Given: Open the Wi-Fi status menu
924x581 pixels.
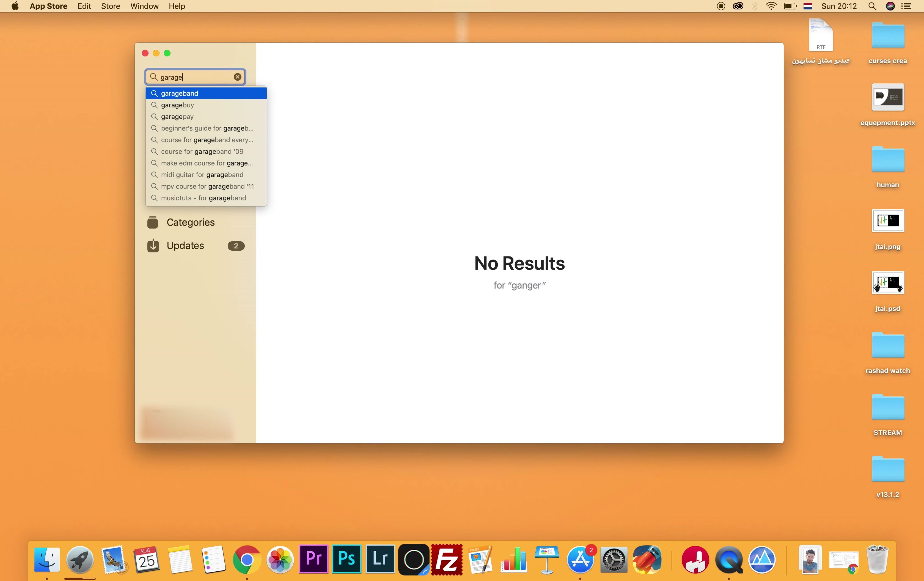Looking at the screenshot, I should tap(771, 6).
